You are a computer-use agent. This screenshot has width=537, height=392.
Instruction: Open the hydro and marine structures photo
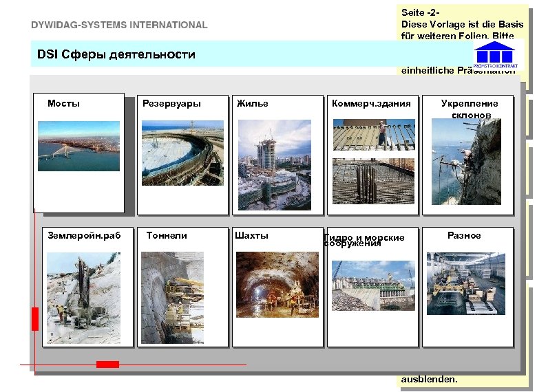pyautogui.click(x=373, y=285)
